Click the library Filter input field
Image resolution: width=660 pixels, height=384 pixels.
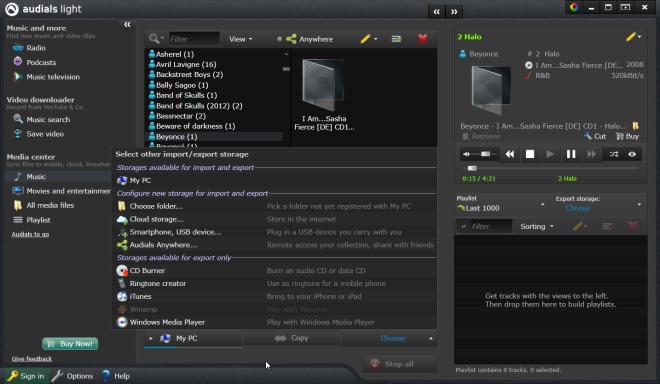coord(194,39)
